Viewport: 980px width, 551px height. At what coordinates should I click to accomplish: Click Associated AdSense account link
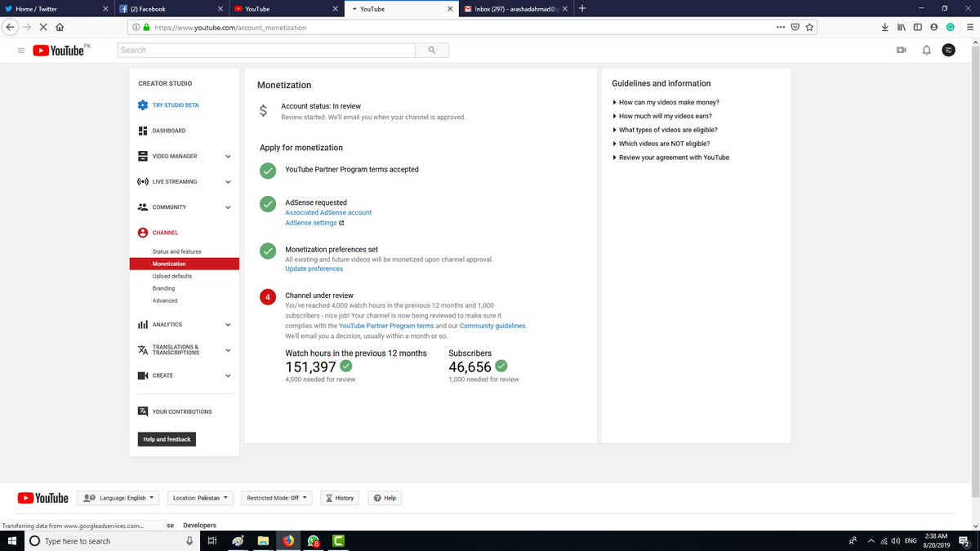[x=328, y=212]
